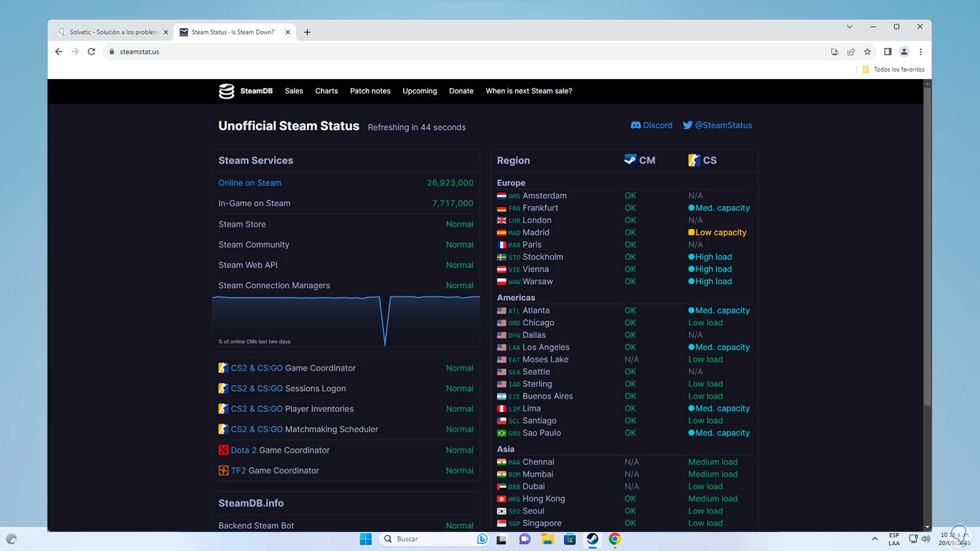980x551 pixels.
Task: Open the browser share icon
Action: [x=851, y=52]
